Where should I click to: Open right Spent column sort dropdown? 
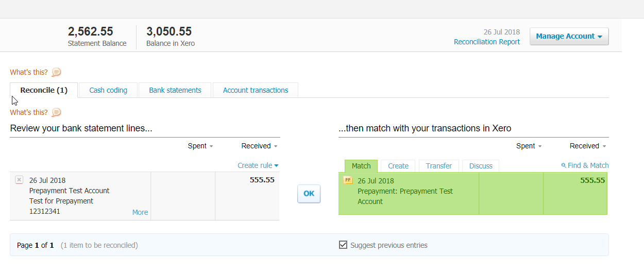tap(529, 146)
